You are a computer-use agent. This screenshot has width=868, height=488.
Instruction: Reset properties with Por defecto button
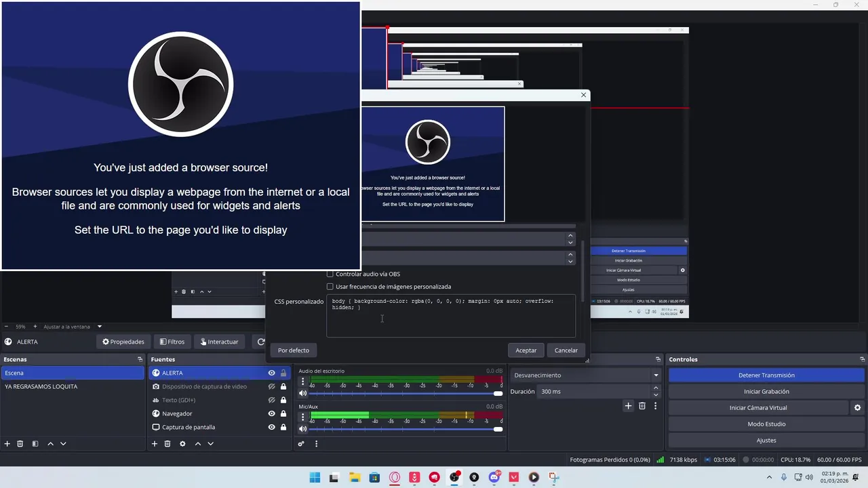tap(294, 350)
